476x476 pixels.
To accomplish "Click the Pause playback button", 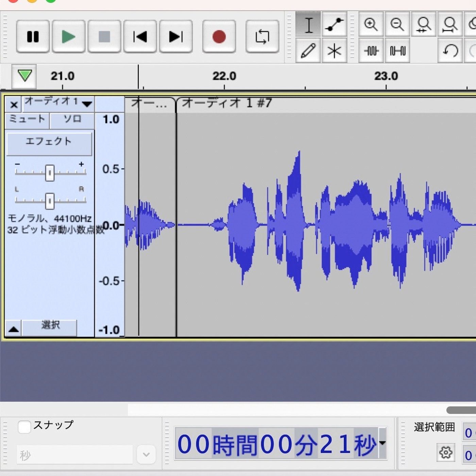I will (x=33, y=36).
